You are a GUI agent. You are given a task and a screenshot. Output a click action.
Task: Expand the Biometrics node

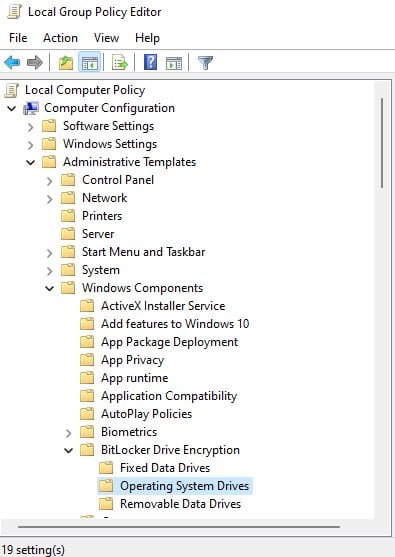[x=69, y=433]
